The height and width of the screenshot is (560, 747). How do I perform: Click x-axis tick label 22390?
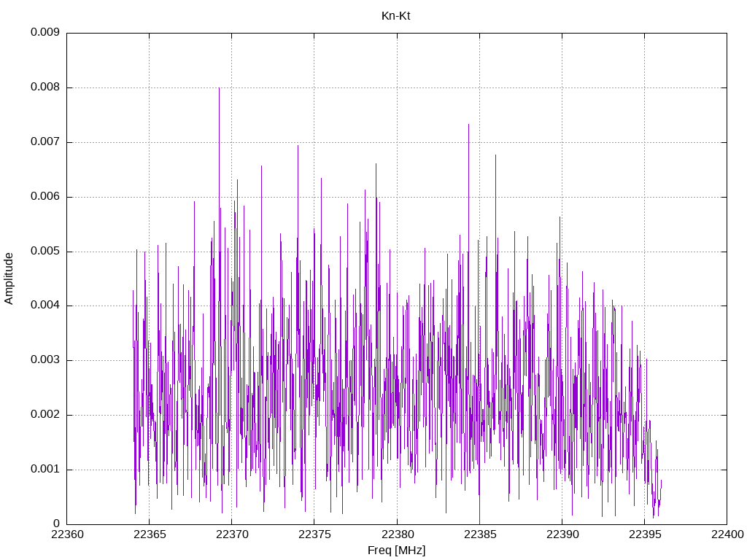coord(562,534)
